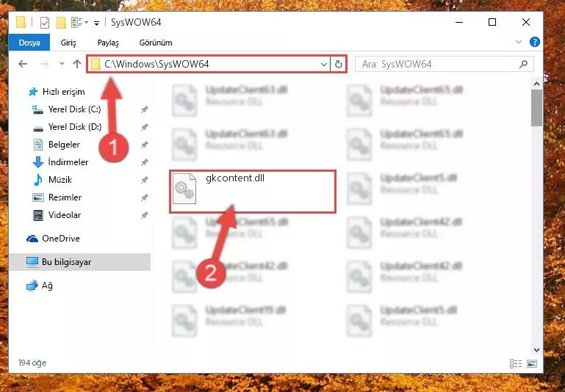
Task: Click the Back navigation arrow
Action: [23, 64]
